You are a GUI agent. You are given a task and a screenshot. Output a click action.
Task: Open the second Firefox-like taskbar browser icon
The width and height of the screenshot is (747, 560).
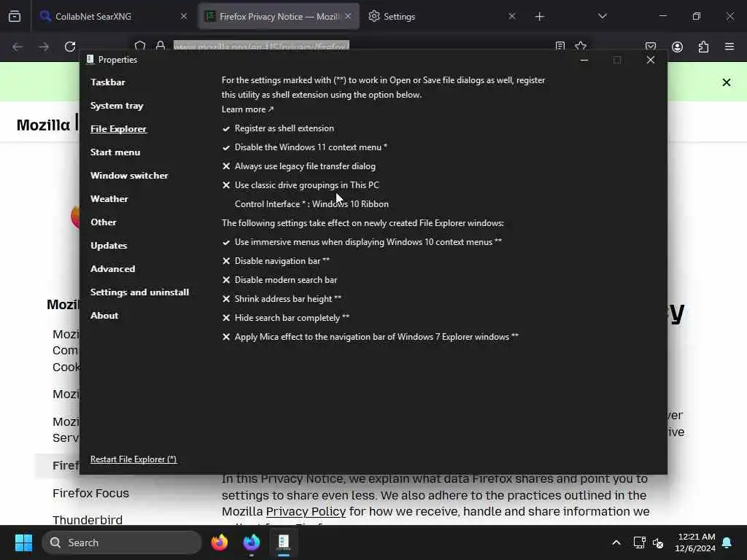coord(252,542)
